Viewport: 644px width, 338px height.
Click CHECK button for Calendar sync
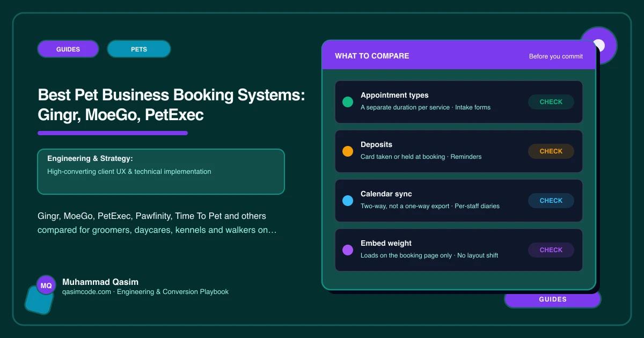[551, 201]
